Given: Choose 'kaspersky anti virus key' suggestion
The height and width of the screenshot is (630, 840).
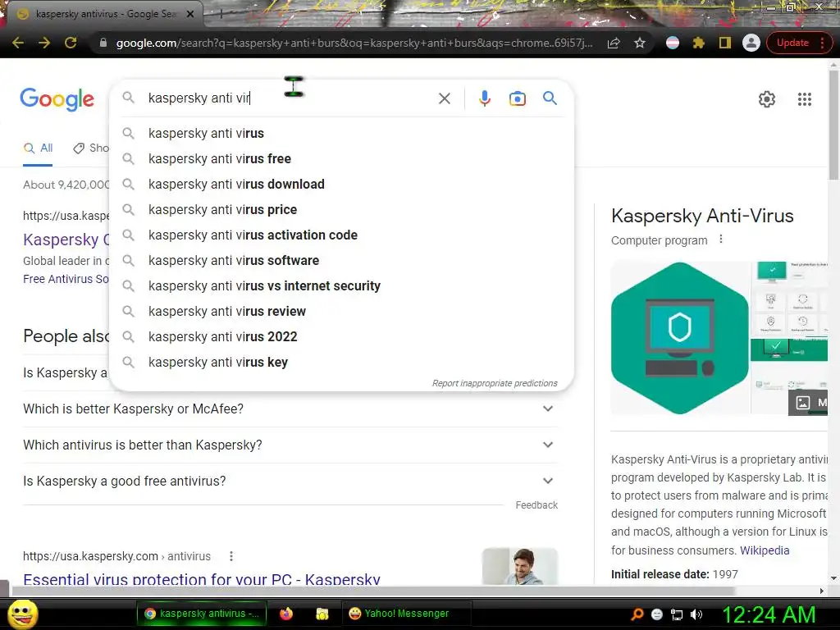Looking at the screenshot, I should 341,362.
